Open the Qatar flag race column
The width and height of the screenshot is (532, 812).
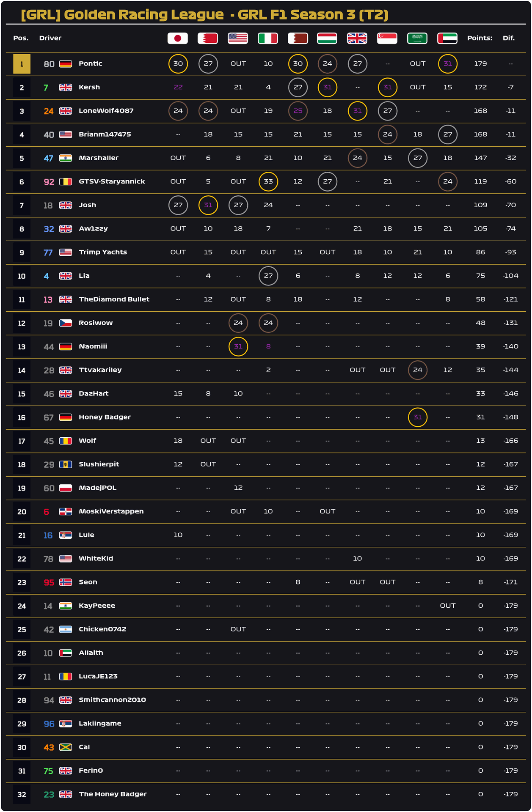click(298, 38)
